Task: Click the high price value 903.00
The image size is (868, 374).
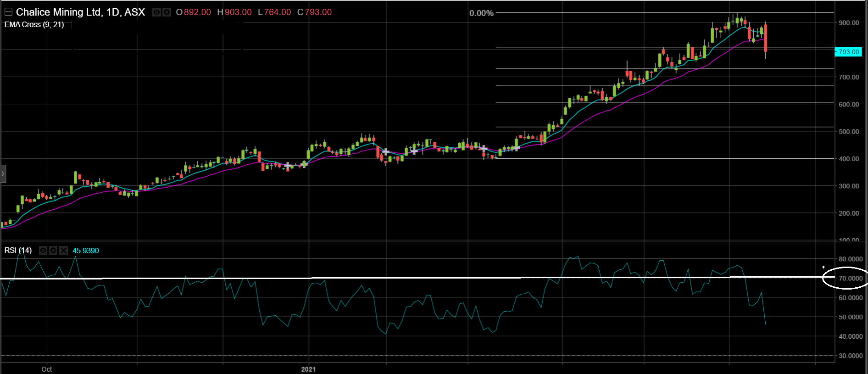Action: click(x=238, y=12)
